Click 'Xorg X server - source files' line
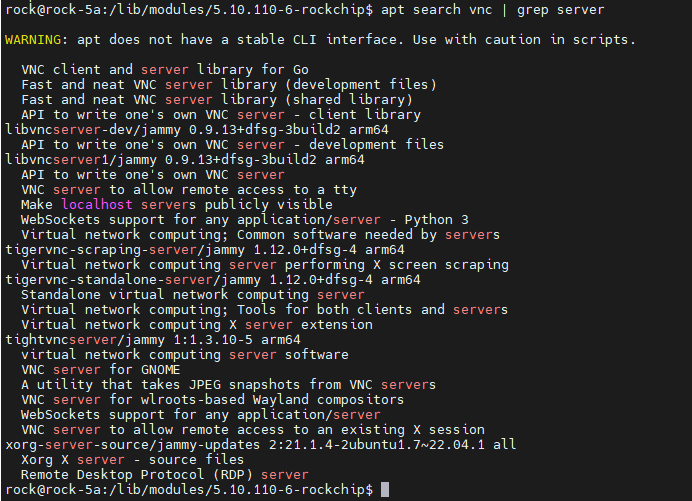Viewport: 692px width, 501px height. 132,460
